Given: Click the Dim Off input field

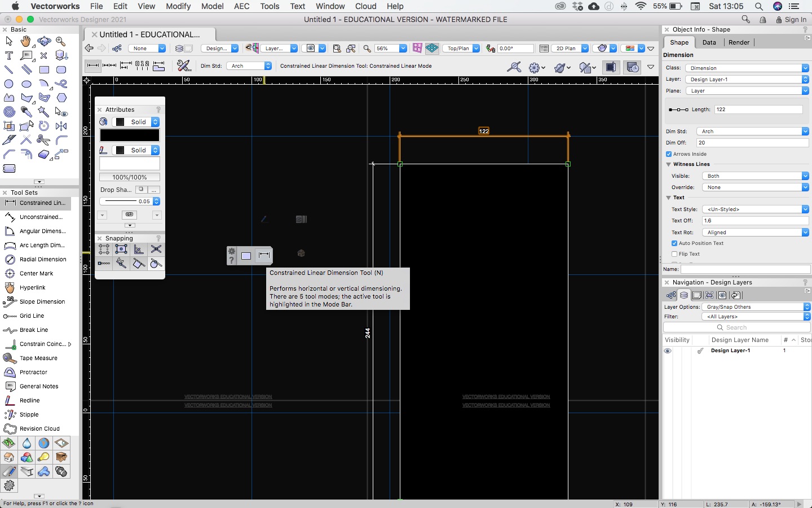Looking at the screenshot, I should point(753,143).
